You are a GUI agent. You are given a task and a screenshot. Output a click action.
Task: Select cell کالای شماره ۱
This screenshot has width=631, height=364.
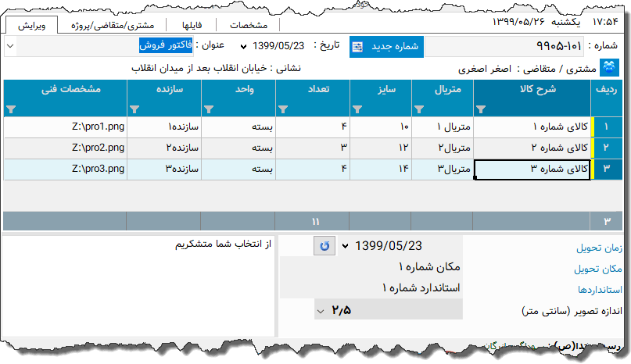(532, 127)
